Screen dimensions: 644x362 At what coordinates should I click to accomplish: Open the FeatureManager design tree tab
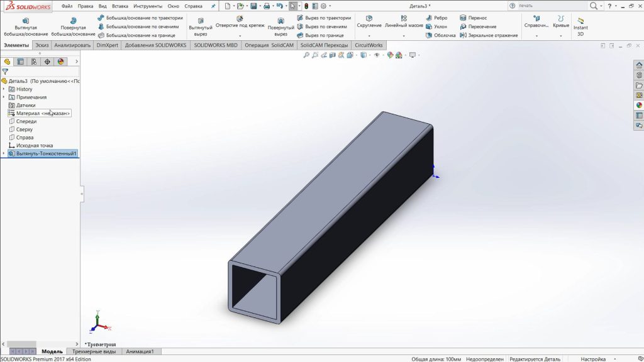pyautogui.click(x=7, y=62)
